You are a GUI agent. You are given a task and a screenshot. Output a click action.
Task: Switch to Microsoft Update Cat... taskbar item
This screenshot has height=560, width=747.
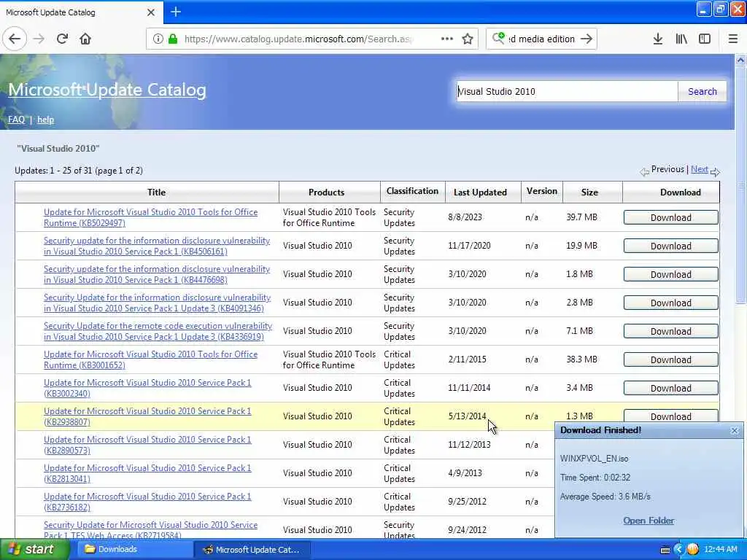pos(252,550)
